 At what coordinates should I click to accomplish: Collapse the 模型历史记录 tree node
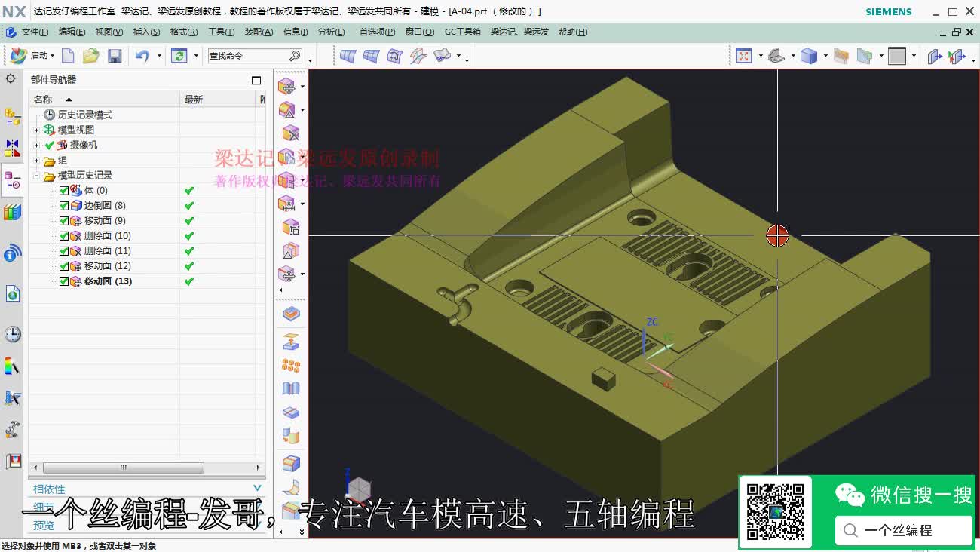tap(36, 175)
